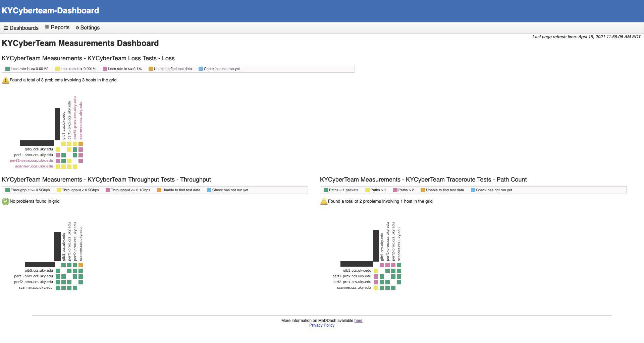Throughput grid: click gib5 row, perf1-prox column cell
The width and height of the screenshot is (644, 343).
(69, 271)
